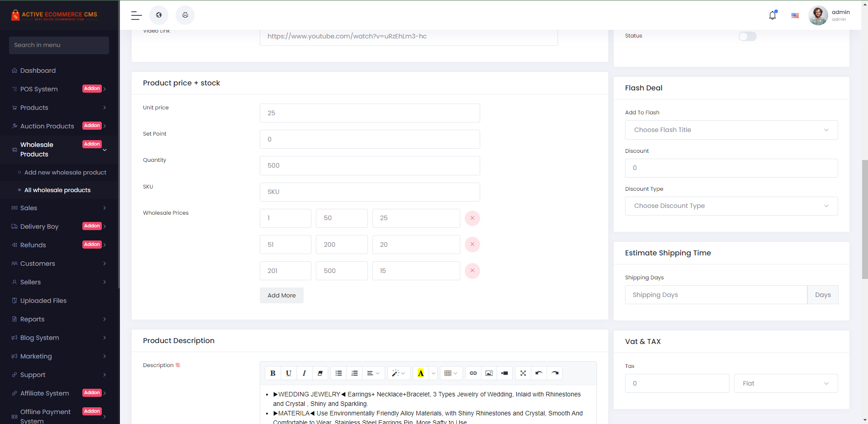Toggle the sidebar hamburger menu
The height and width of the screenshot is (424, 868).
click(x=136, y=15)
